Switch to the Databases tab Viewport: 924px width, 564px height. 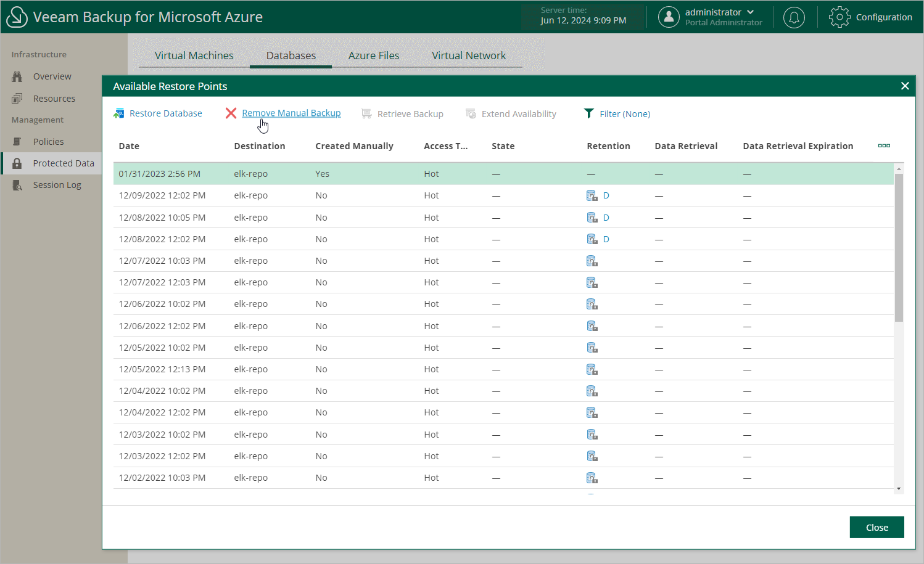(x=291, y=55)
